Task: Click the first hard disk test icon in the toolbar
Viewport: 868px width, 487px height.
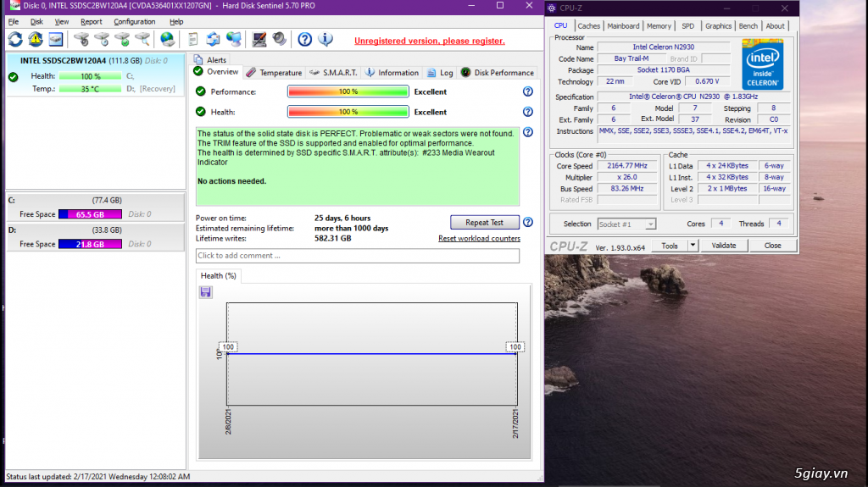Action: [81, 39]
